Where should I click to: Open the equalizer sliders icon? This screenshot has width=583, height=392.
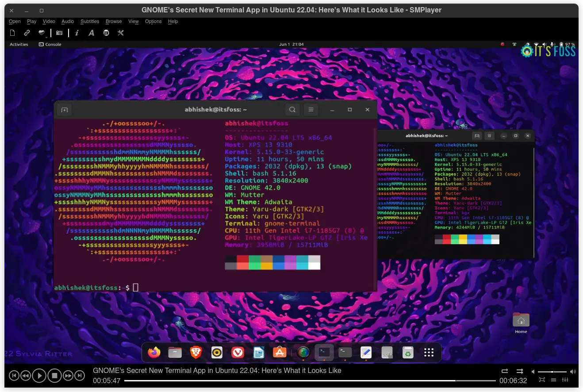[x=565, y=380]
